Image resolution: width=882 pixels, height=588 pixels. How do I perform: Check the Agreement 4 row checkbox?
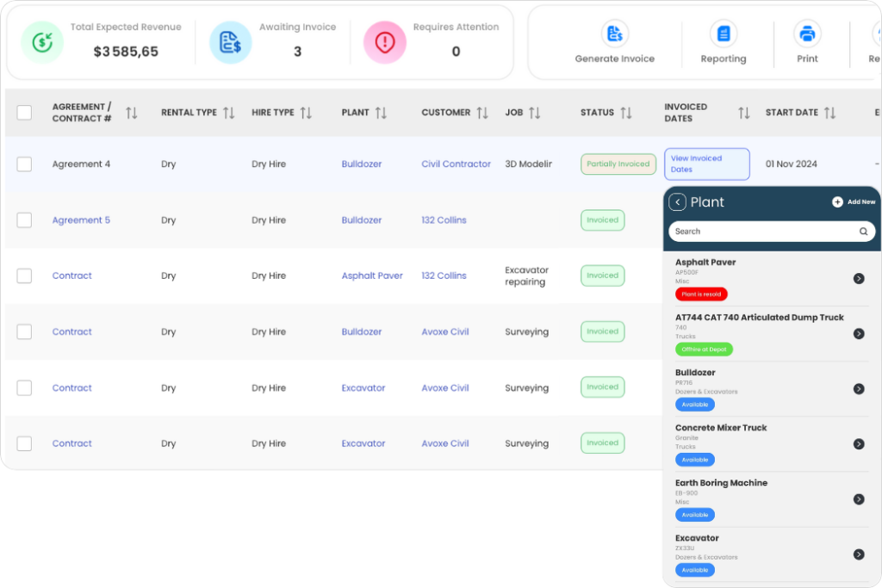pos(24,164)
